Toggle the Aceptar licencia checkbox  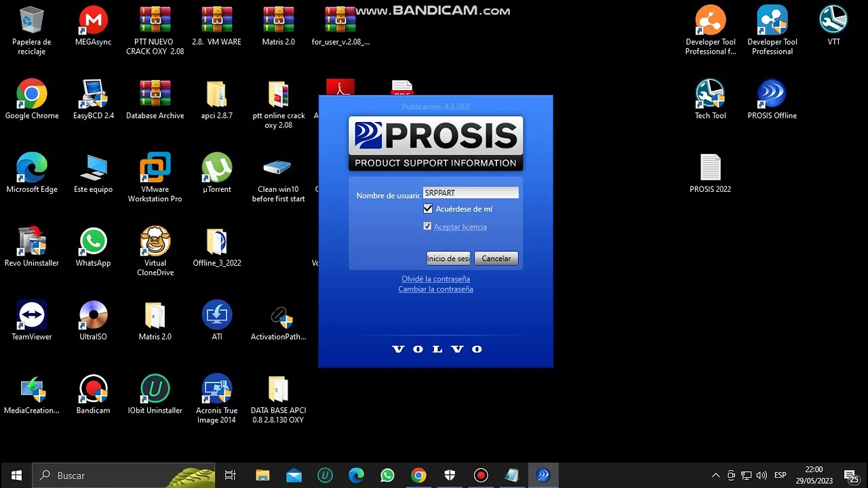427,226
